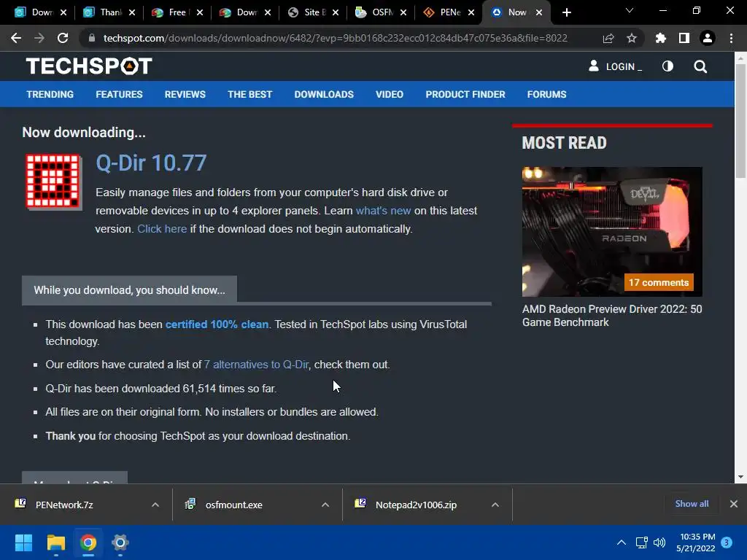
Task: Click the Q-Dir 10.77 title link
Action: coord(151,163)
